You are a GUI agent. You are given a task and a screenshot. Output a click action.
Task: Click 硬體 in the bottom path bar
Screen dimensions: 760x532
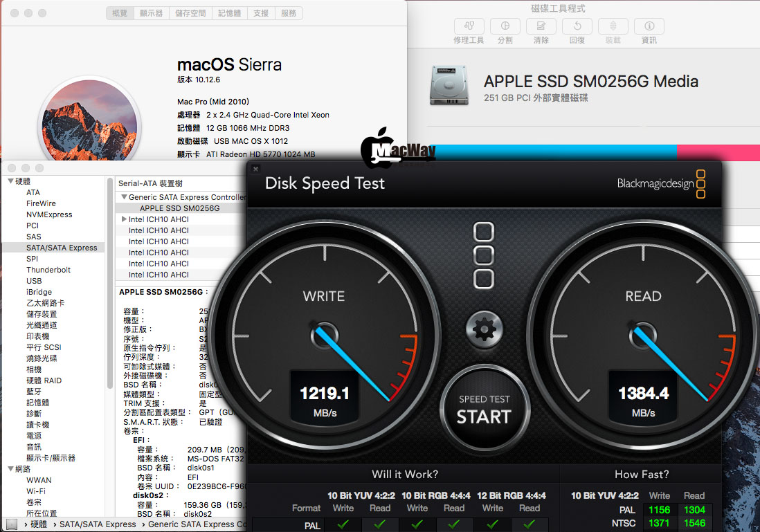click(x=39, y=524)
